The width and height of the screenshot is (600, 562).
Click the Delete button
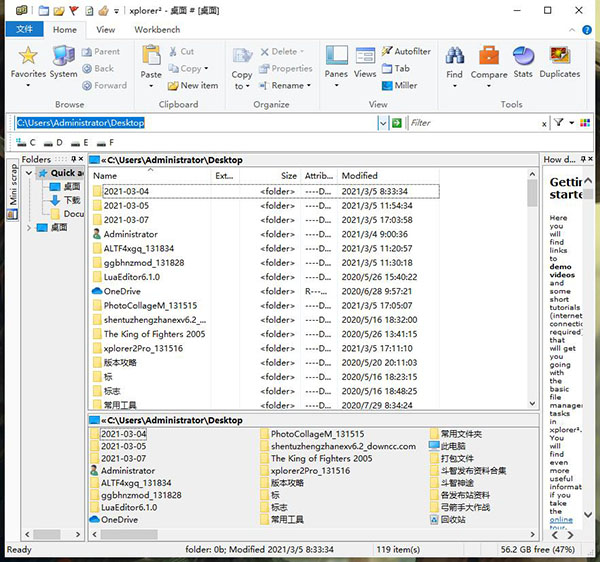[x=279, y=52]
